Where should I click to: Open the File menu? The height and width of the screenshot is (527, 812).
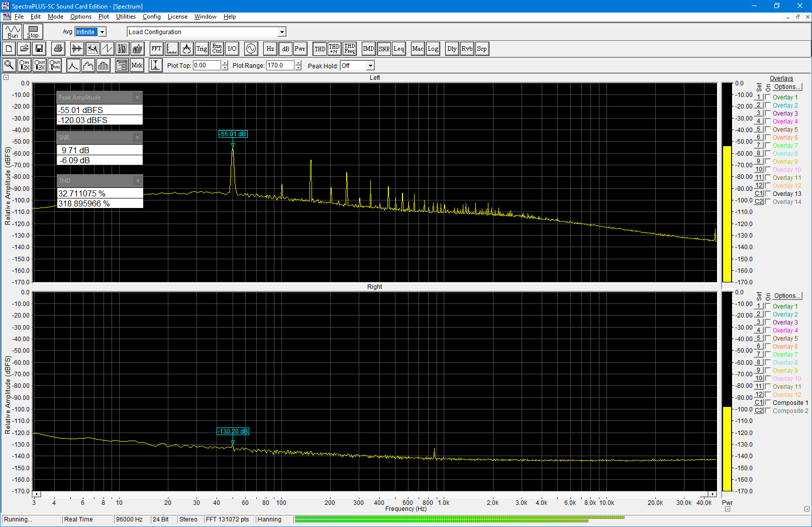click(19, 17)
